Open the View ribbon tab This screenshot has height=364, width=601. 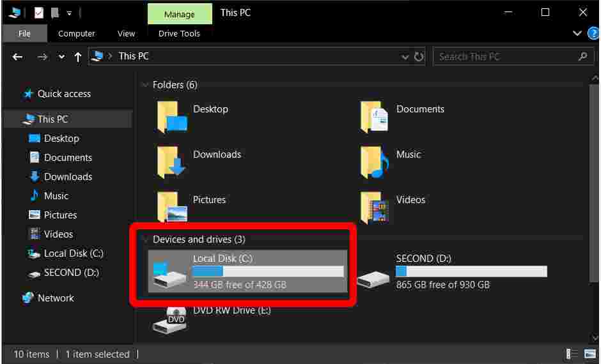(126, 34)
